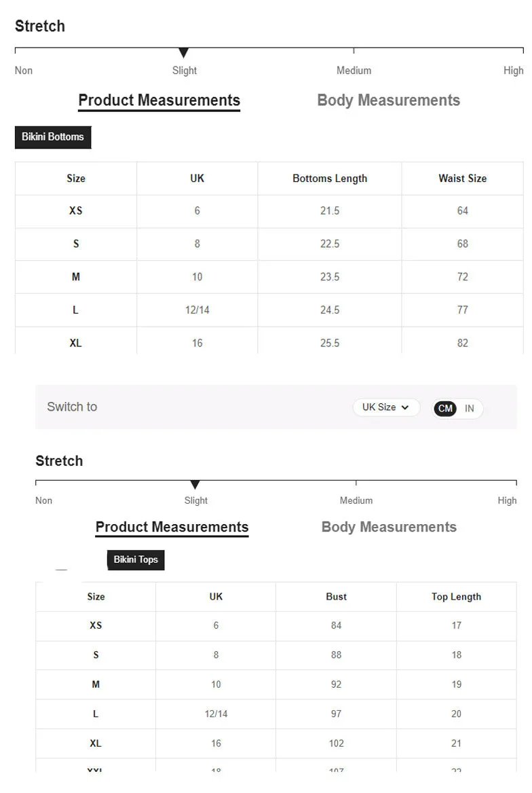Image resolution: width=532 pixels, height=793 pixels.
Task: Select the lower Product Measurements tab
Action: [172, 527]
